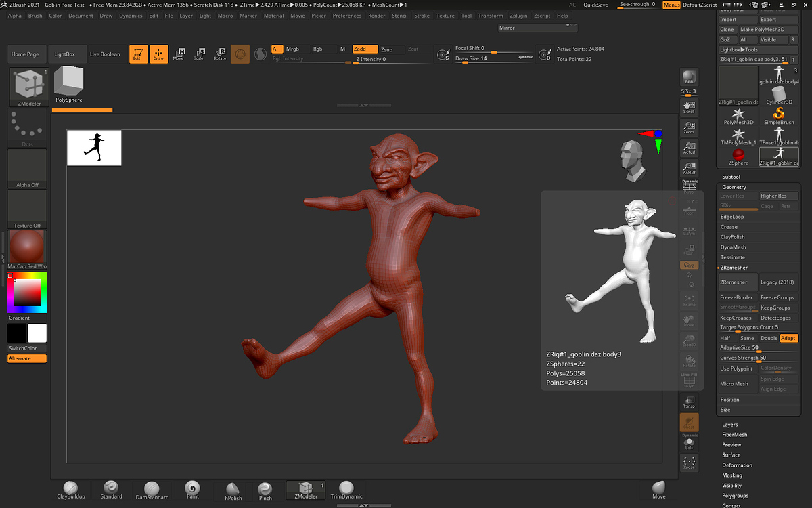Select the hPolish brush
Screen dimensions: 812x508
point(233,491)
